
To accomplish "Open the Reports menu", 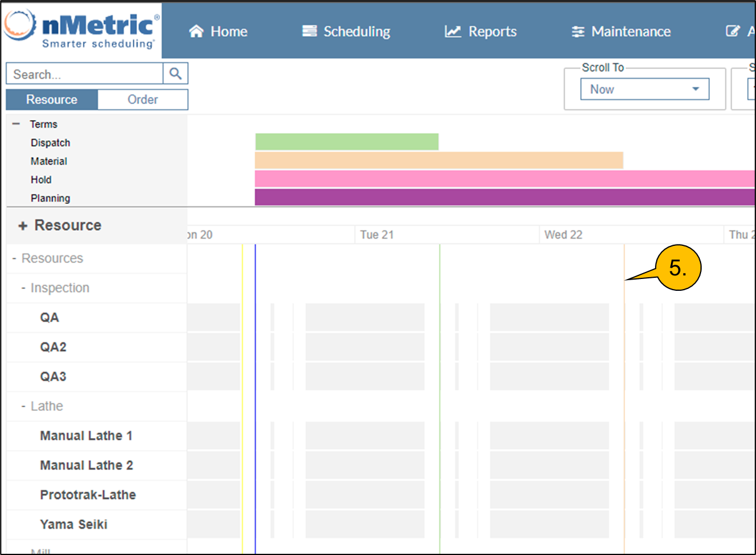I will (x=481, y=31).
